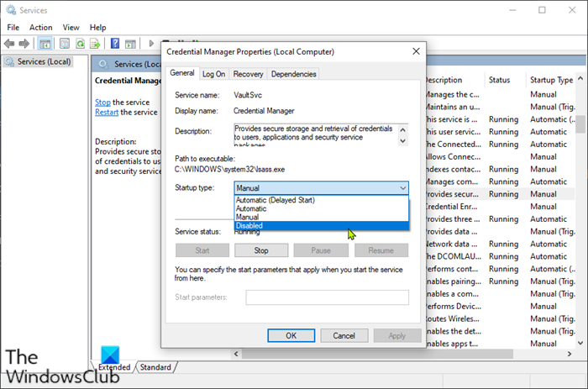The width and height of the screenshot is (588, 389).
Task: Click the Start Service play icon
Action: pos(151,44)
